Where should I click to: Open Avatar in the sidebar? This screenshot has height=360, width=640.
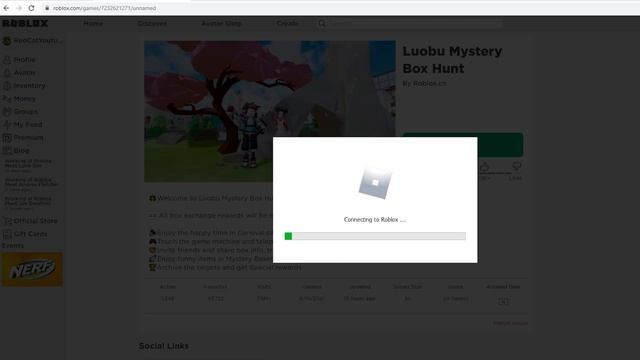point(24,73)
